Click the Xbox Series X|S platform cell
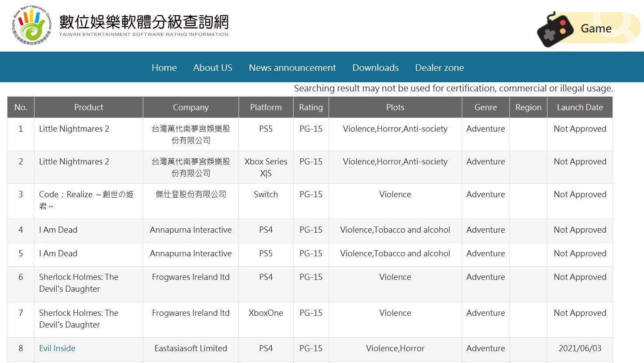This screenshot has width=644, height=363. 266,167
